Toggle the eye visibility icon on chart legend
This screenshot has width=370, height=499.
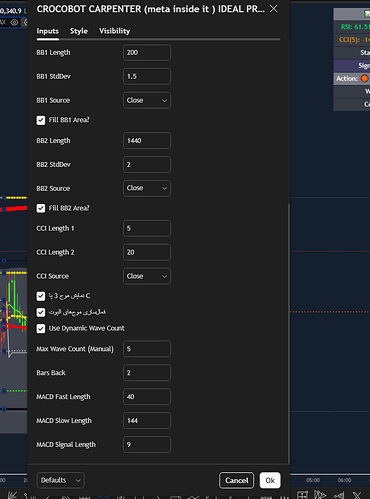click(14, 23)
